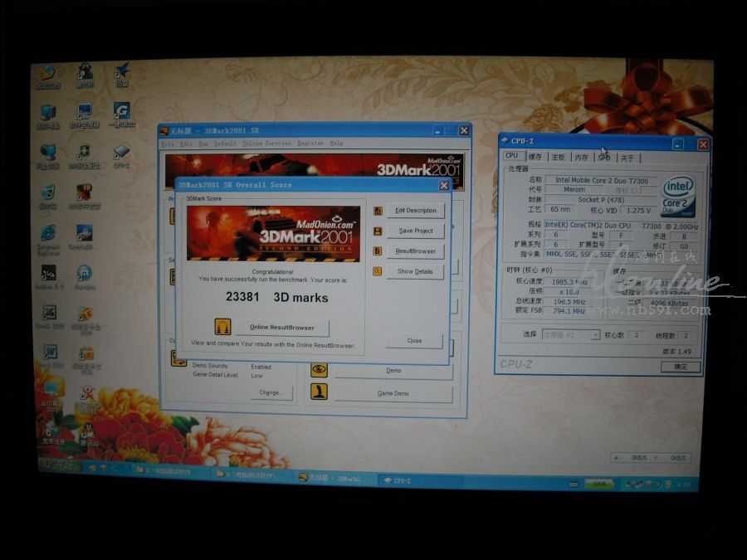This screenshot has width=747, height=560.
Task: Click the Change... button under options
Action: point(271,392)
